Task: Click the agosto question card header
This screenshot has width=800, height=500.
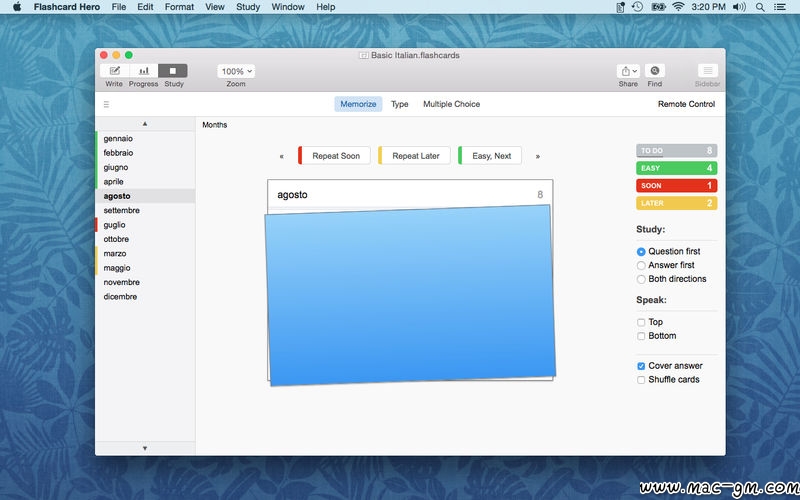Action: pyautogui.click(x=410, y=194)
